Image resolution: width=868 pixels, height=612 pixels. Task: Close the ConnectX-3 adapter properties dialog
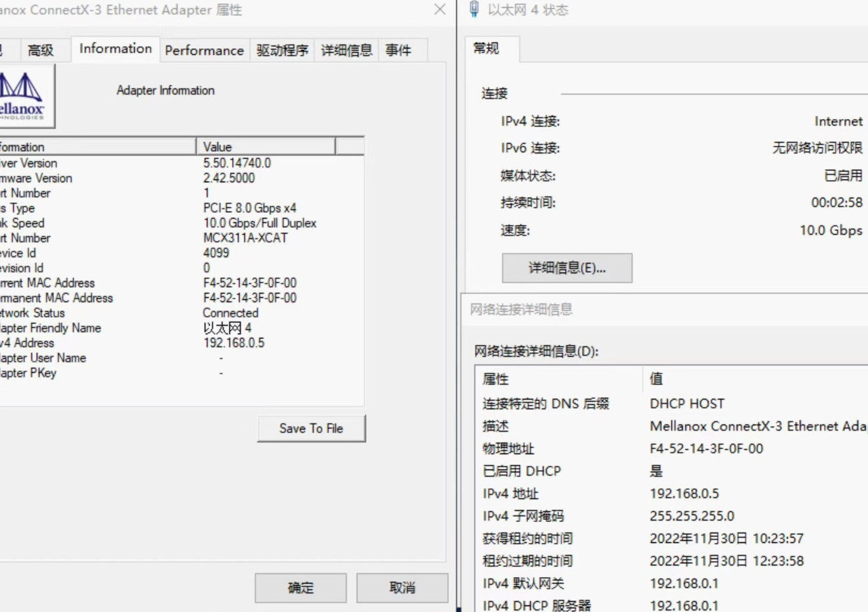point(440,9)
